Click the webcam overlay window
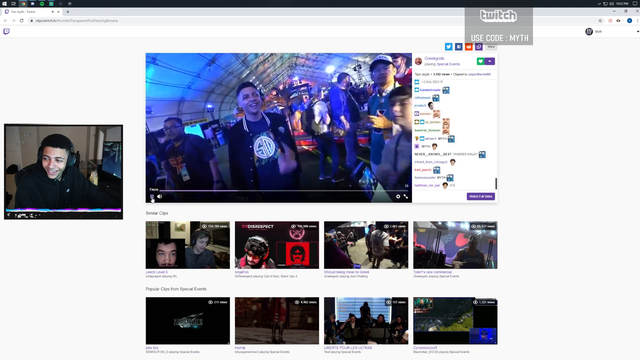Screen dimensions: 640x360 (x=63, y=172)
